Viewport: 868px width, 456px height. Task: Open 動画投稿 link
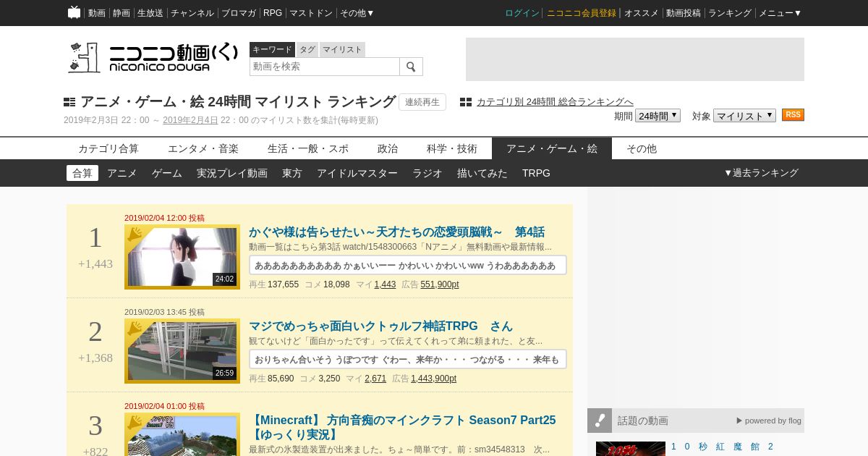coord(684,13)
